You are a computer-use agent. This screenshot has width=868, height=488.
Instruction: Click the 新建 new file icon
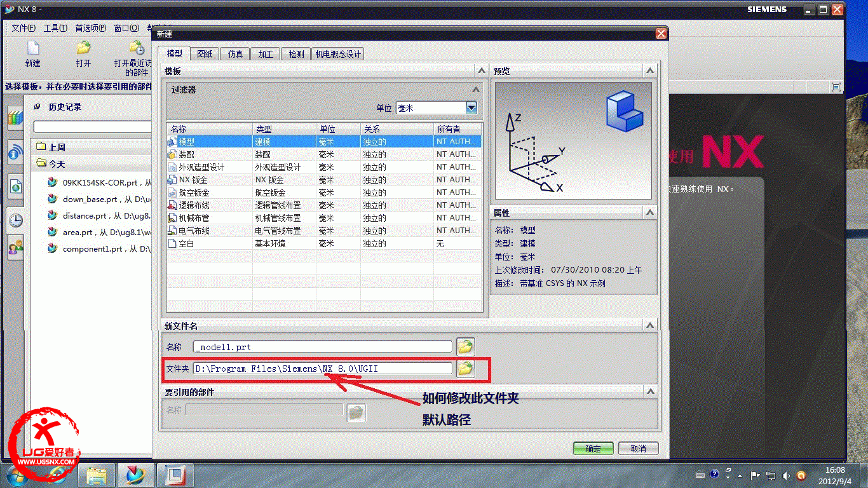(x=32, y=48)
